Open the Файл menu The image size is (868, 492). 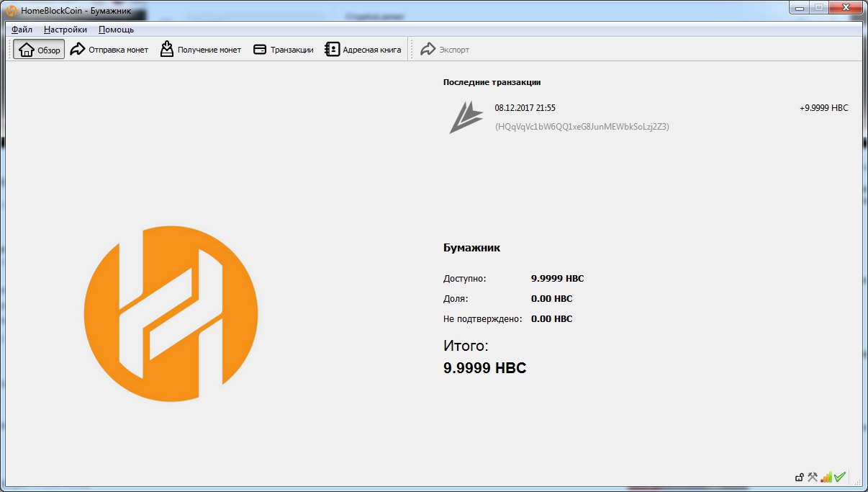pyautogui.click(x=22, y=30)
